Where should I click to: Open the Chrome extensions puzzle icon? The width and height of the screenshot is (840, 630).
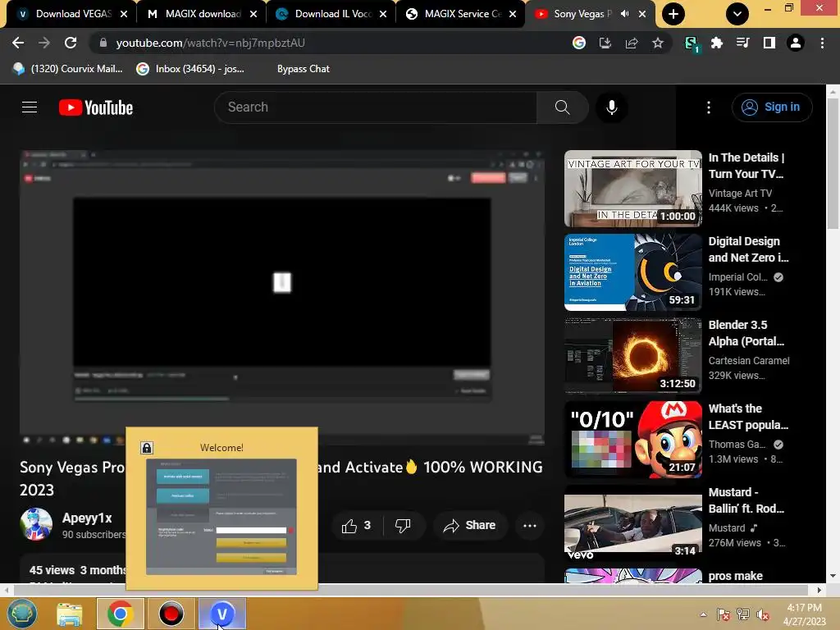(x=717, y=43)
